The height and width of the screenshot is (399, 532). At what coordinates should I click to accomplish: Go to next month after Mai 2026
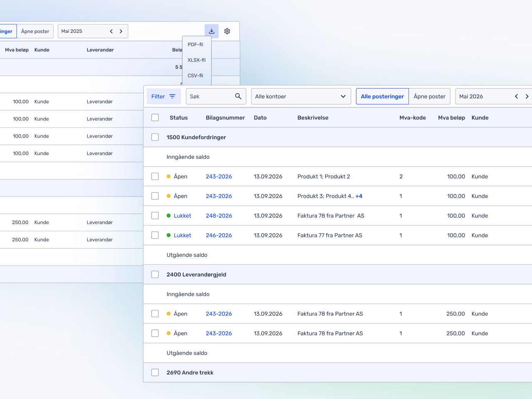coord(527,96)
